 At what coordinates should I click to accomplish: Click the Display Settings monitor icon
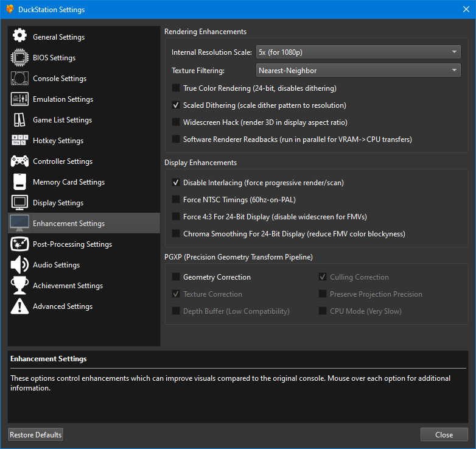click(x=19, y=203)
